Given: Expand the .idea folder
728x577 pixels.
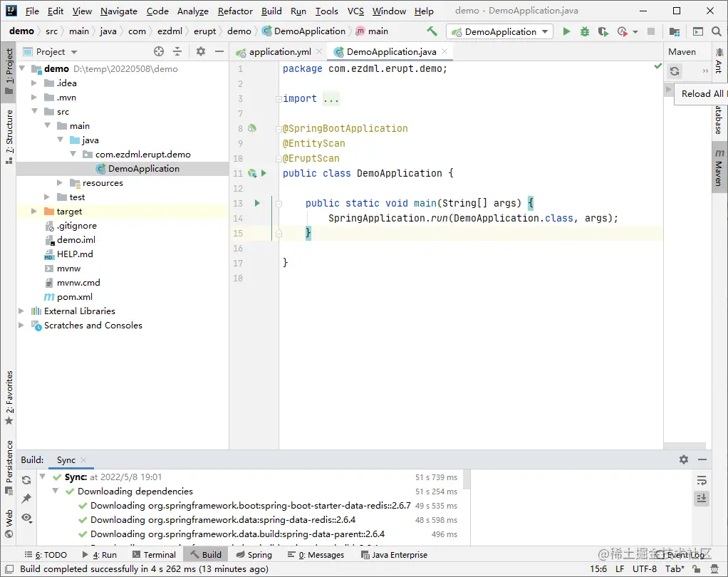Looking at the screenshot, I should coord(34,83).
